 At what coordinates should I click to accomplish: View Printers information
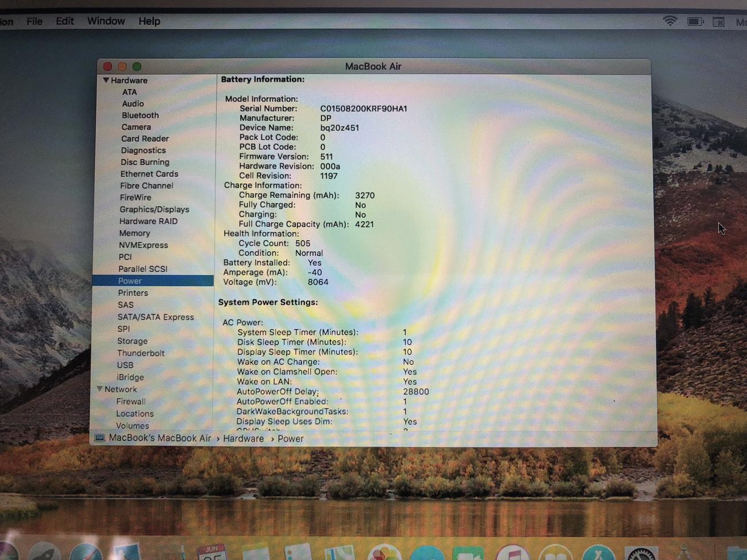(x=133, y=293)
